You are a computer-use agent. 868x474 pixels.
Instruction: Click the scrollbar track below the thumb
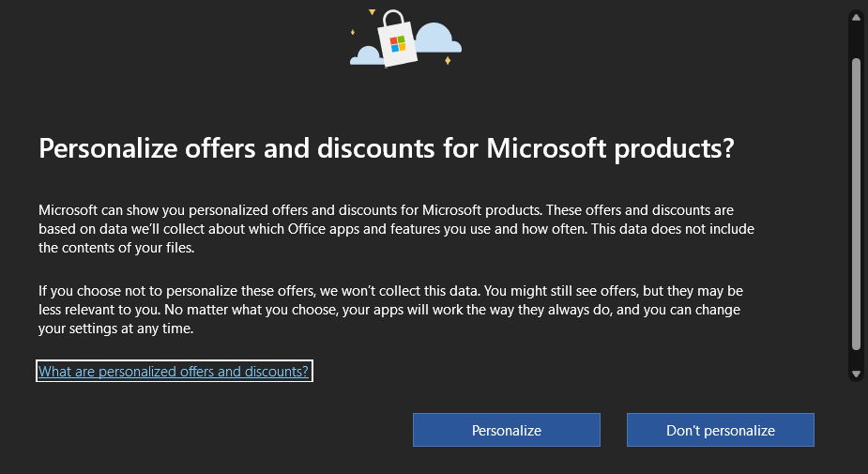(857, 359)
